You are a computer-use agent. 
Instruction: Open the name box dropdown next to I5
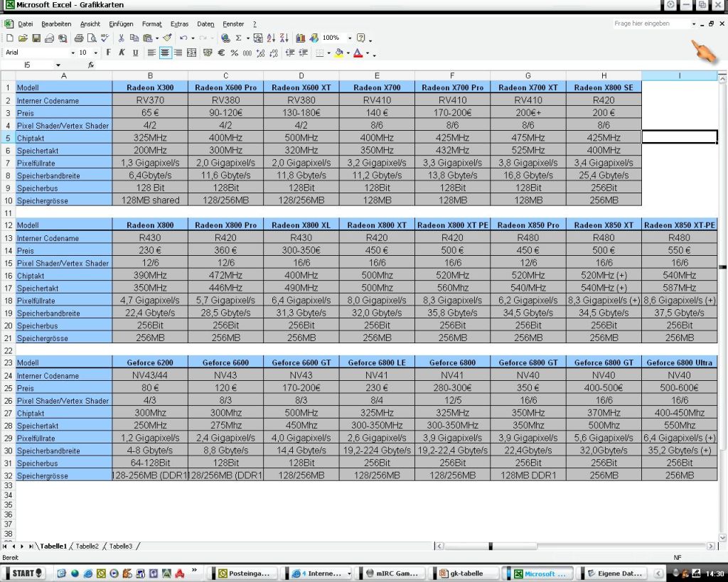coord(58,65)
